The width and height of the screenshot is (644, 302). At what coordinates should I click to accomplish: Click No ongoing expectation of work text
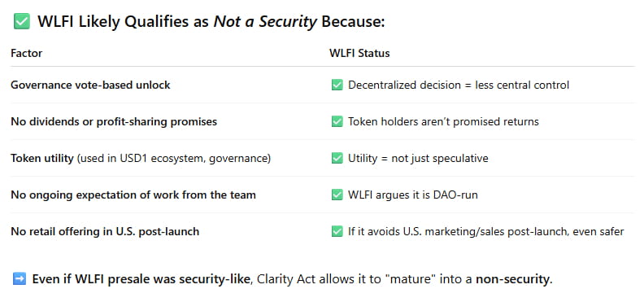(x=133, y=195)
